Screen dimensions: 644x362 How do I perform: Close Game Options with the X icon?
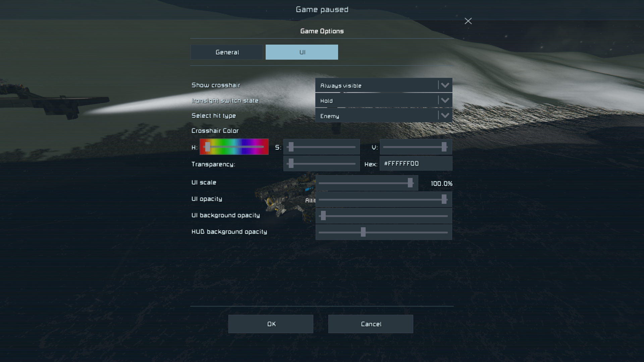pos(468,21)
